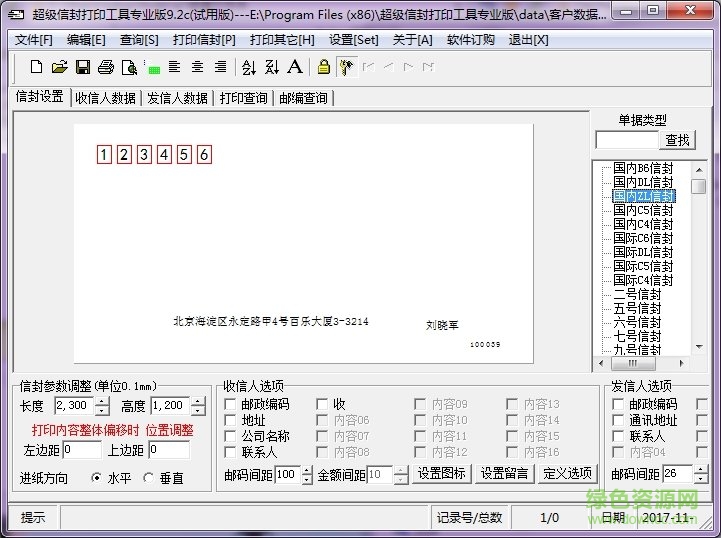This screenshot has height=538, width=721.
Task: Click the New document toolbar icon
Action: tap(36, 67)
